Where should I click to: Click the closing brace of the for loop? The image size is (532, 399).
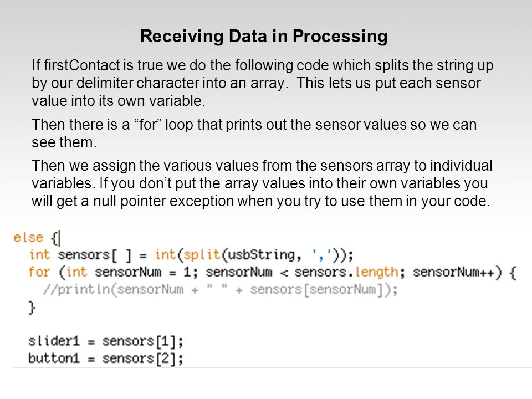pyautogui.click(x=32, y=308)
